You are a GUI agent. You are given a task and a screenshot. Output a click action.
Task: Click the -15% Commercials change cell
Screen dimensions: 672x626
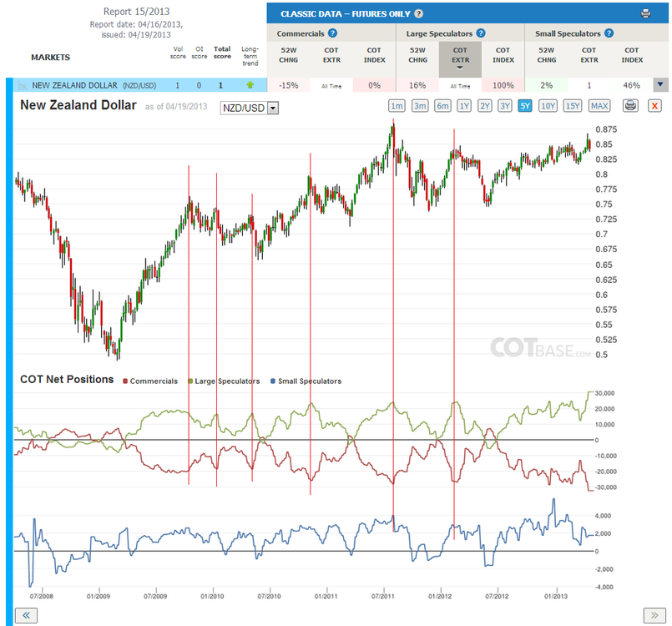coord(289,85)
